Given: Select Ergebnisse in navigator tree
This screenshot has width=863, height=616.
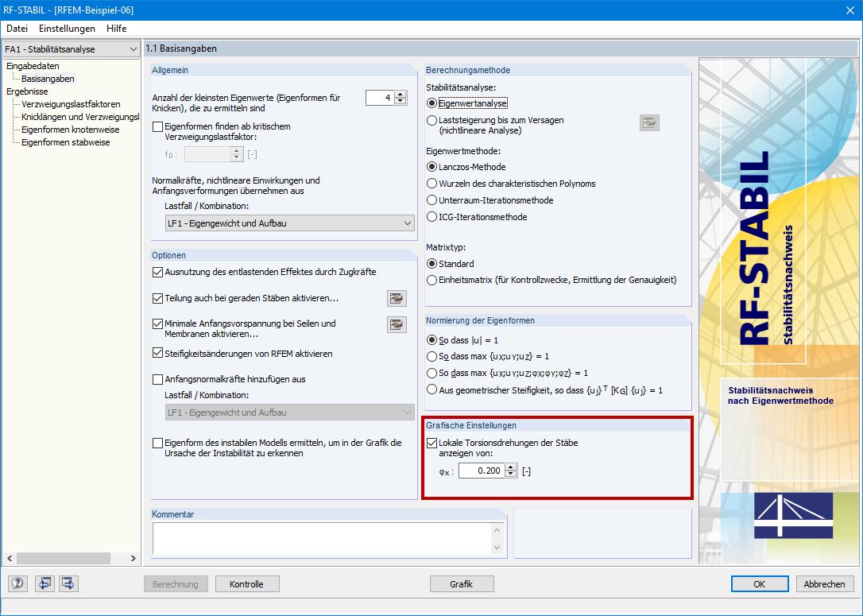Looking at the screenshot, I should tap(28, 91).
